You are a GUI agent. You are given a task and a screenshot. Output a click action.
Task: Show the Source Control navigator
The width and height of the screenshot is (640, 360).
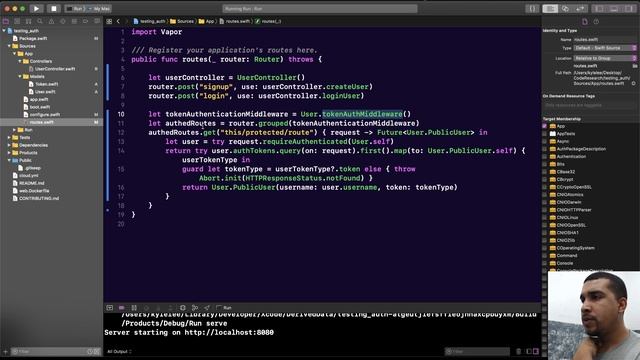(17, 21)
